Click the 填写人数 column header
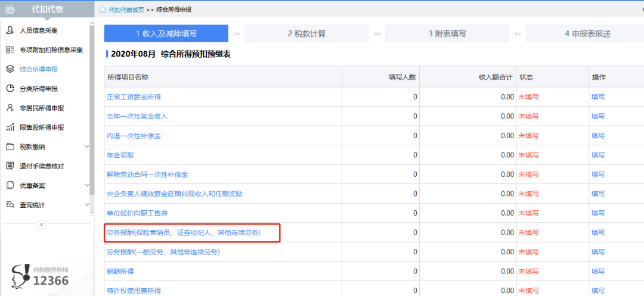 [x=380, y=77]
